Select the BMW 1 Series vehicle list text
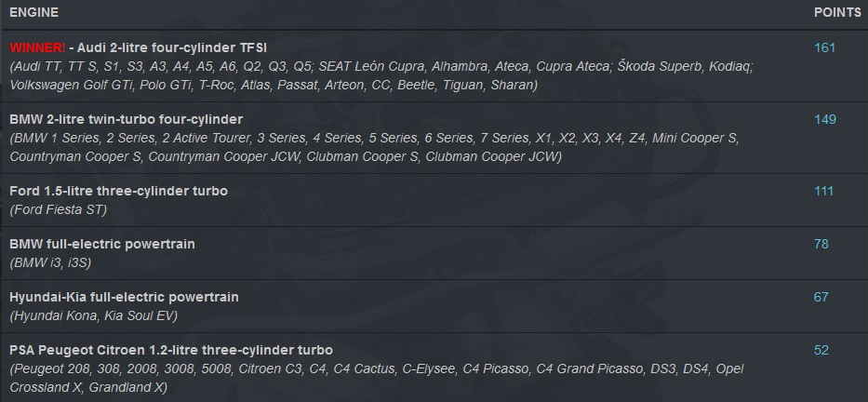This screenshot has width=868, height=402. point(374,147)
